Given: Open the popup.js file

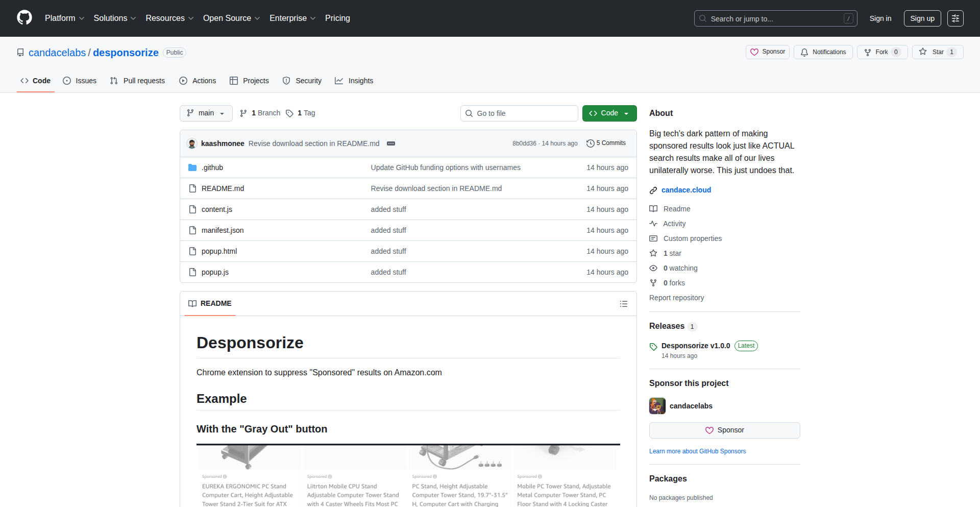Looking at the screenshot, I should (x=215, y=272).
